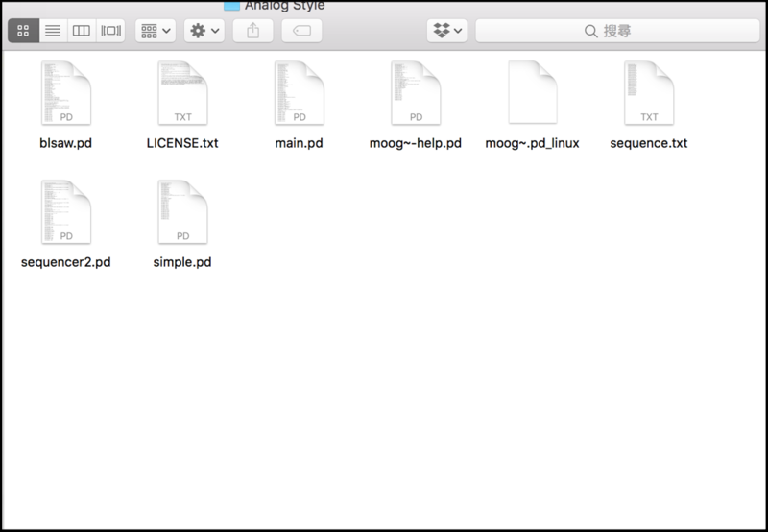Select the moog~-help.pd file icon
This screenshot has width=768, height=532.
pos(416,92)
